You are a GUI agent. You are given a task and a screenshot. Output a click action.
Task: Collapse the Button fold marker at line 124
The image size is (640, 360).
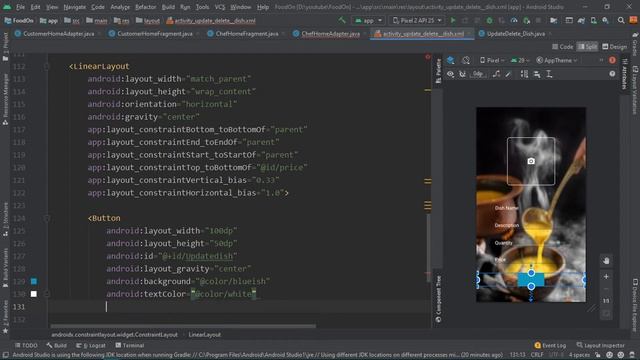point(47,218)
